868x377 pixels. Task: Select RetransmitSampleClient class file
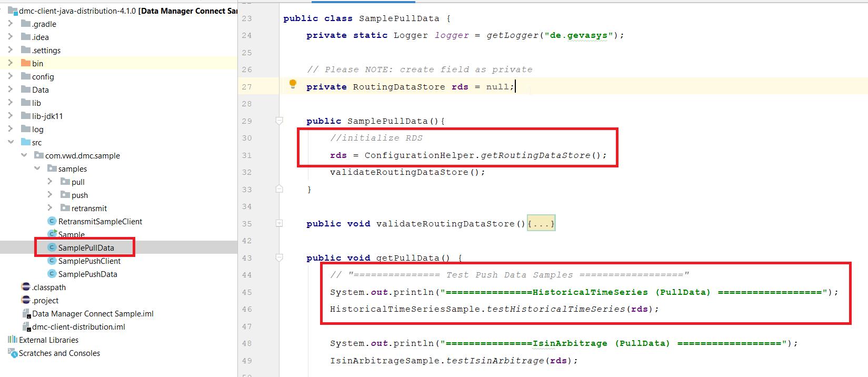100,221
